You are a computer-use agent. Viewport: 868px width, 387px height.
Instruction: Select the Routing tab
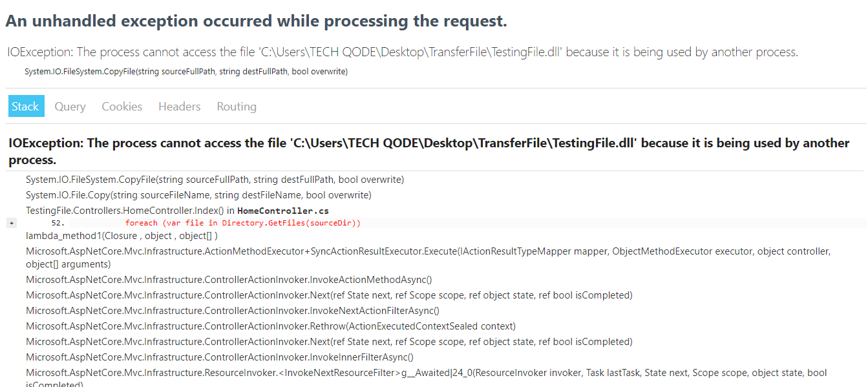[x=237, y=107]
